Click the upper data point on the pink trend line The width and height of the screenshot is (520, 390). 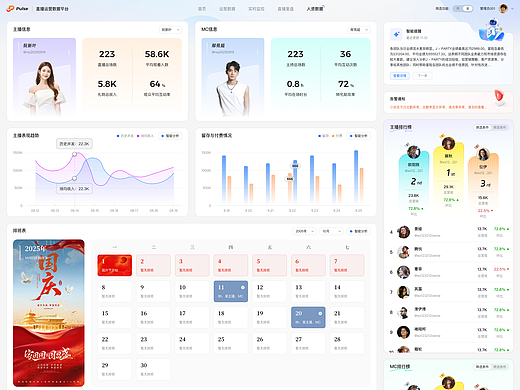pos(75,154)
